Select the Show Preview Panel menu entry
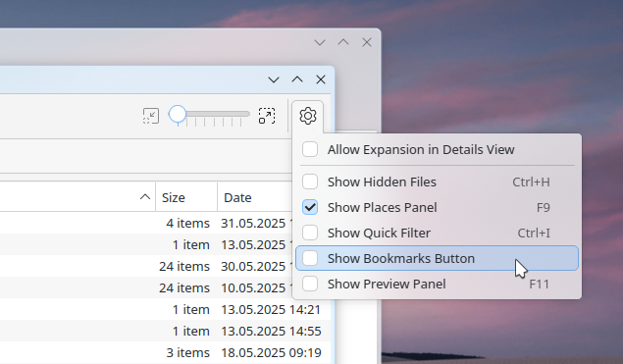The height and width of the screenshot is (364, 623). [x=437, y=284]
